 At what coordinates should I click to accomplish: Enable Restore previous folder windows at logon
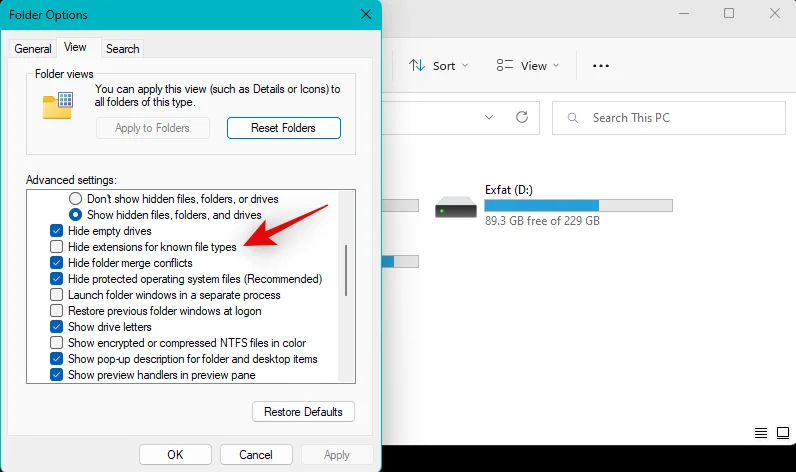coord(56,311)
